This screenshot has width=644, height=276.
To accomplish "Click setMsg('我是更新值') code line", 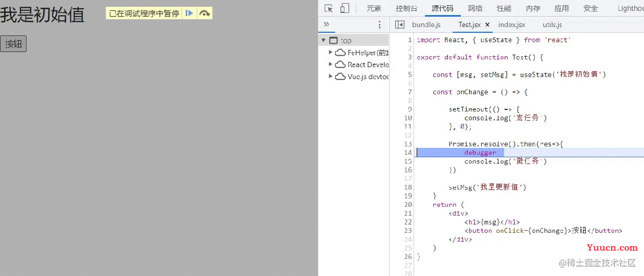I will 487,187.
